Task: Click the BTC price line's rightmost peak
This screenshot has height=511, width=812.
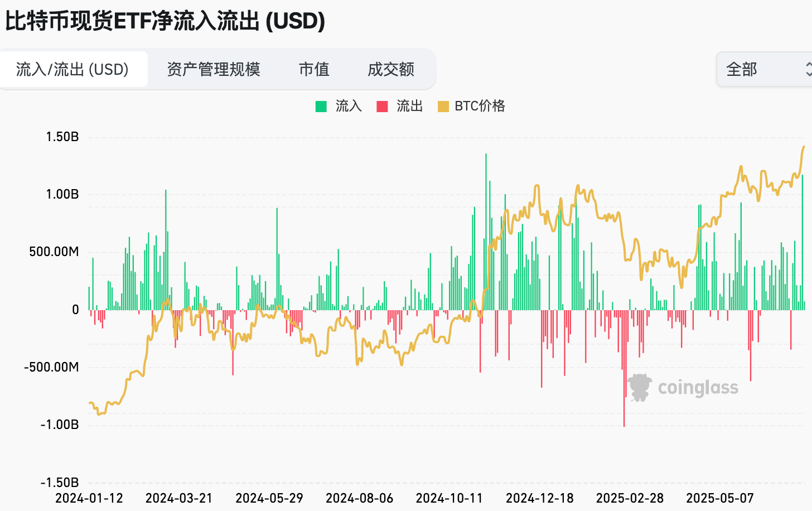Action: click(x=804, y=147)
